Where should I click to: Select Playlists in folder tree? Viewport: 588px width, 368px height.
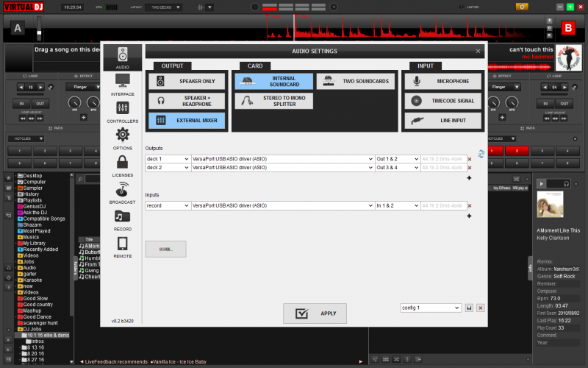click(x=32, y=200)
